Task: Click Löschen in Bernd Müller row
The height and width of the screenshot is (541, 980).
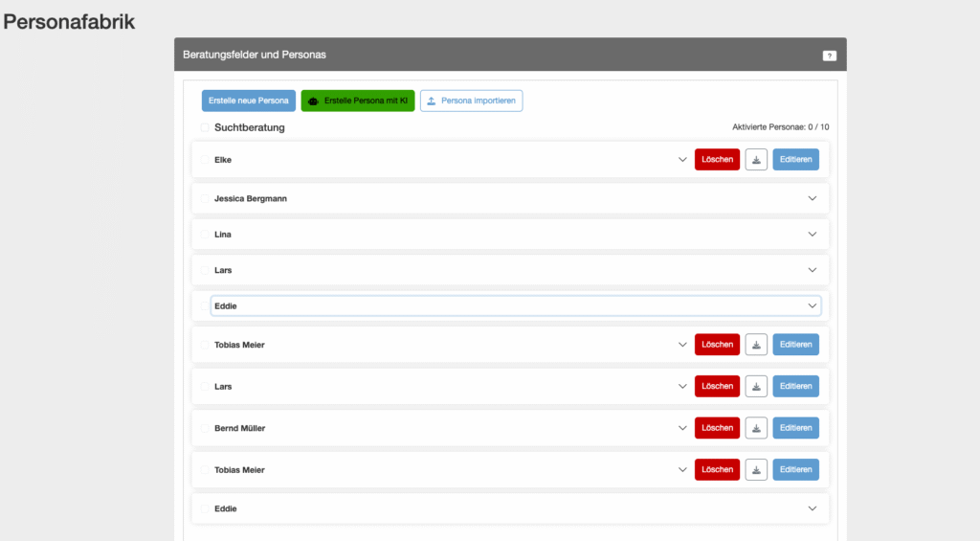Action: click(717, 428)
